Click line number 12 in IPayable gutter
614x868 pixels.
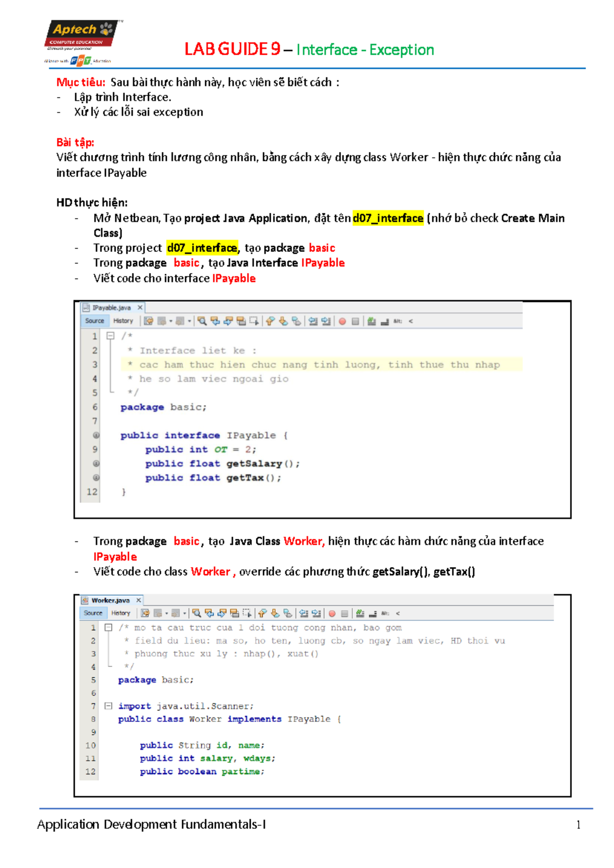pyautogui.click(x=92, y=492)
